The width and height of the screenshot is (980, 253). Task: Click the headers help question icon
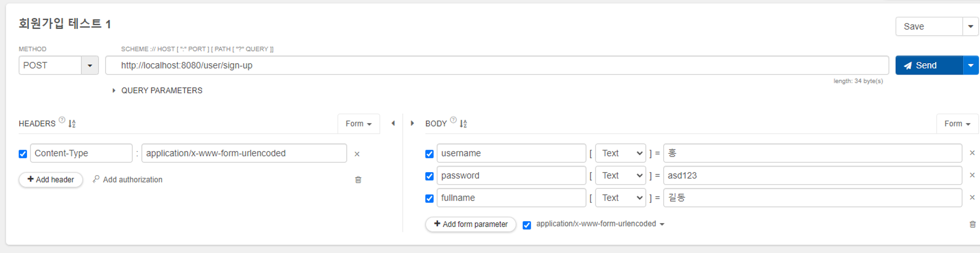[x=62, y=120]
